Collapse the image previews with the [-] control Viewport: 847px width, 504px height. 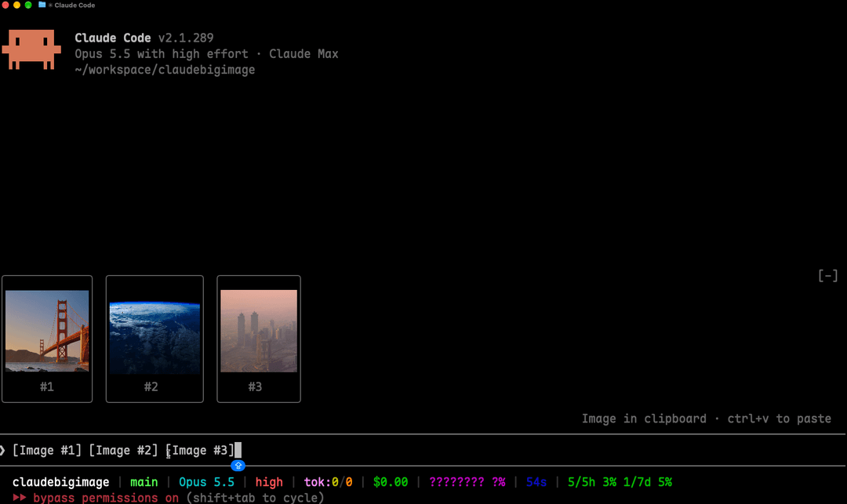point(827,276)
